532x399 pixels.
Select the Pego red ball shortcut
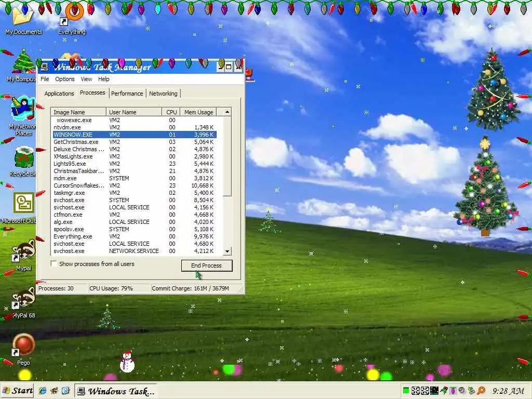24,350
